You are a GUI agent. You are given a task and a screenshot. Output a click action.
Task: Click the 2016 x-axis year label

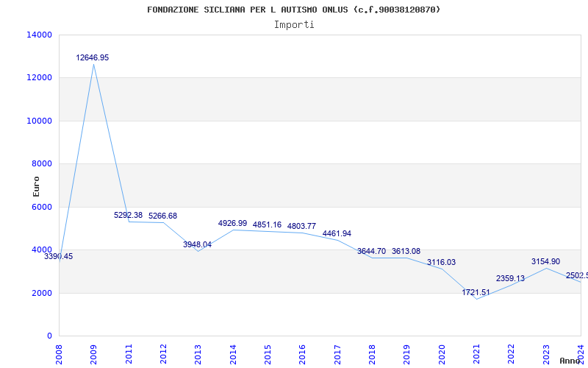coord(302,354)
